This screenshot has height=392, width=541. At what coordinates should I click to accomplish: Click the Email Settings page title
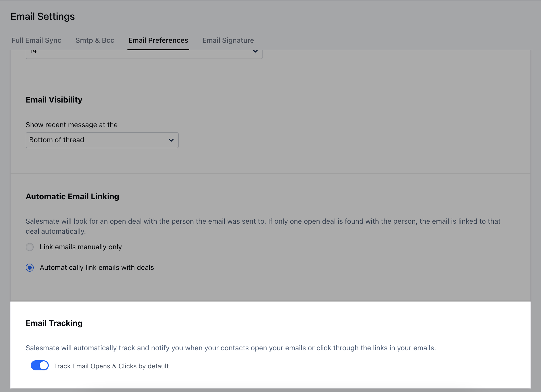[x=43, y=17]
